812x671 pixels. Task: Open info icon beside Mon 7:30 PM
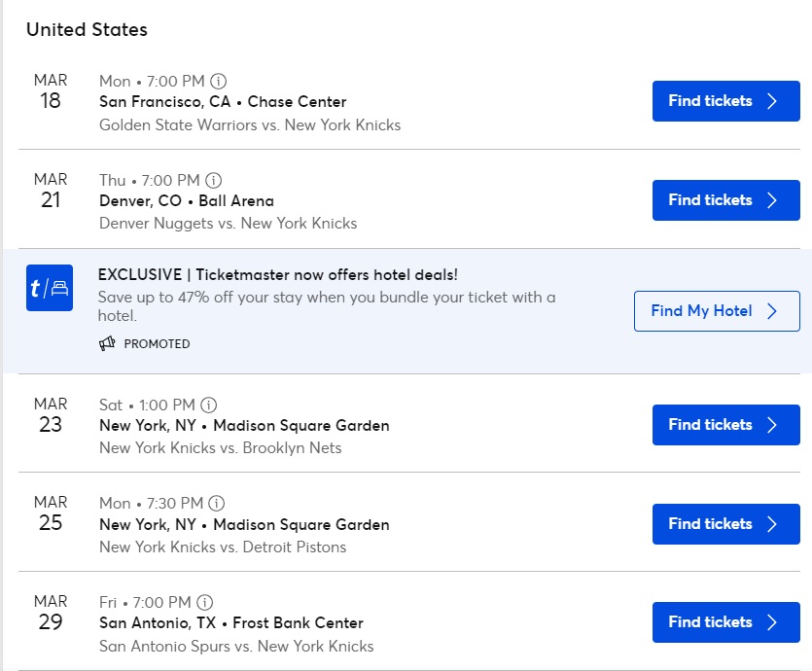click(217, 504)
